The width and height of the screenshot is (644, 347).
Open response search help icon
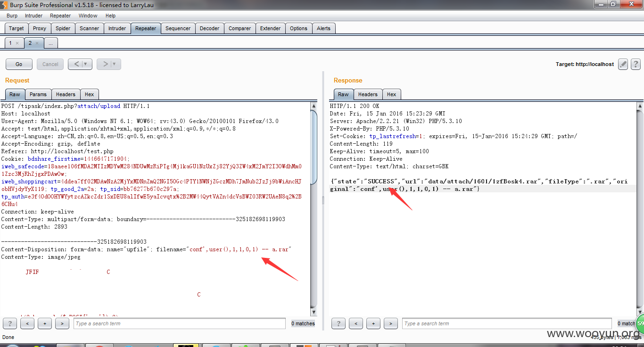(x=339, y=323)
